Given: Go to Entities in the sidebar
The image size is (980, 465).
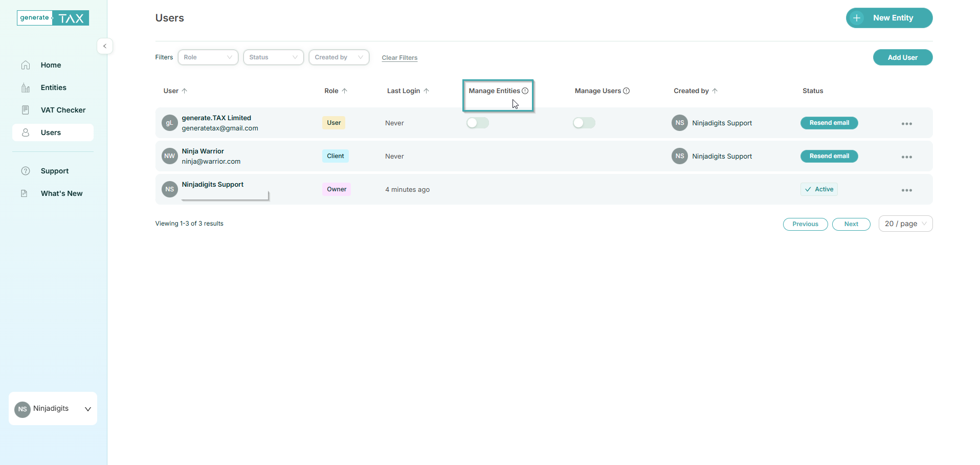Looking at the screenshot, I should [x=53, y=87].
